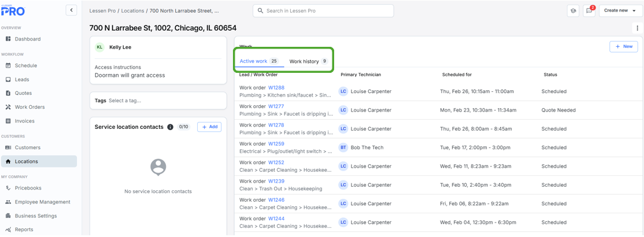The width and height of the screenshot is (644, 237).
Task: Click the Schedule calendar icon
Action: coord(8,66)
